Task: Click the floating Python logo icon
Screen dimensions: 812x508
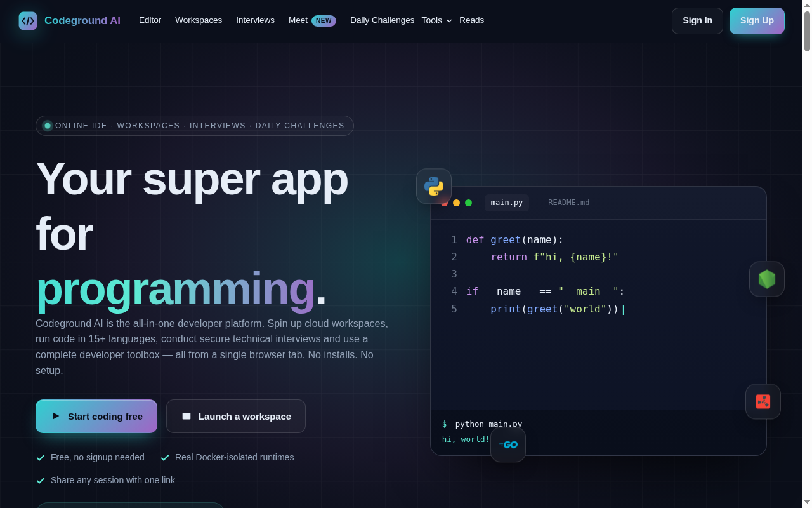Action: (434, 186)
